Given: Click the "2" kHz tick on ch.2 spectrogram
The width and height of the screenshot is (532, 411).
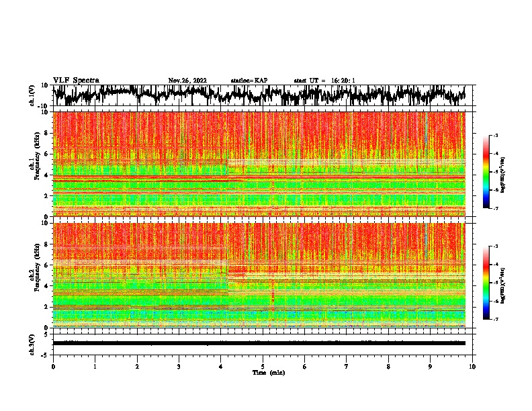Looking at the screenshot, I should click(x=46, y=307).
